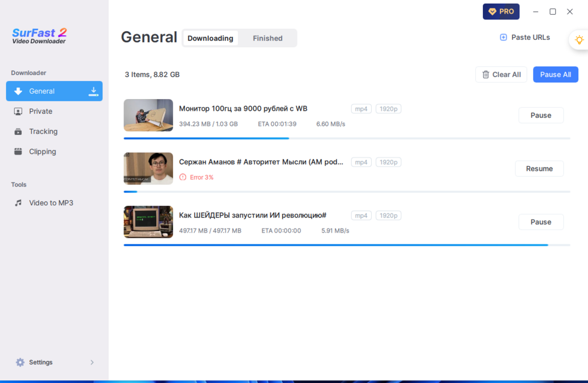
Task: Click the plus icon beside Paste URLs
Action: pyautogui.click(x=503, y=37)
